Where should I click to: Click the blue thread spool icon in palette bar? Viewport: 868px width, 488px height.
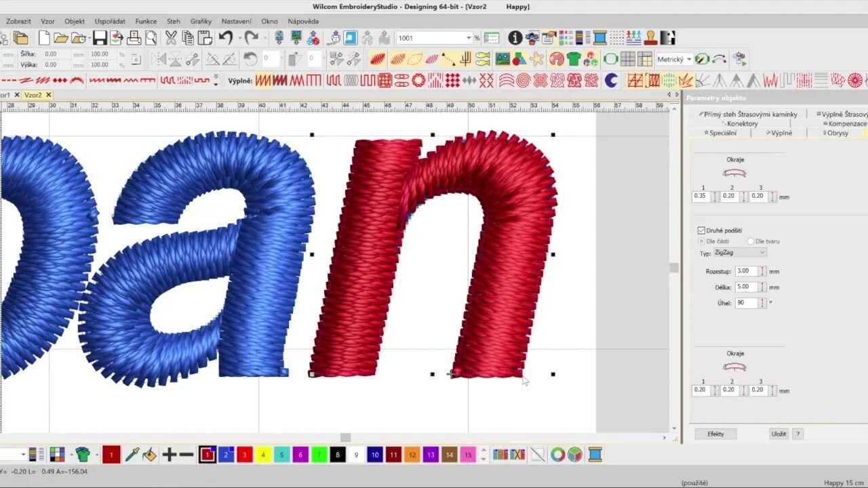pyautogui.click(x=595, y=455)
